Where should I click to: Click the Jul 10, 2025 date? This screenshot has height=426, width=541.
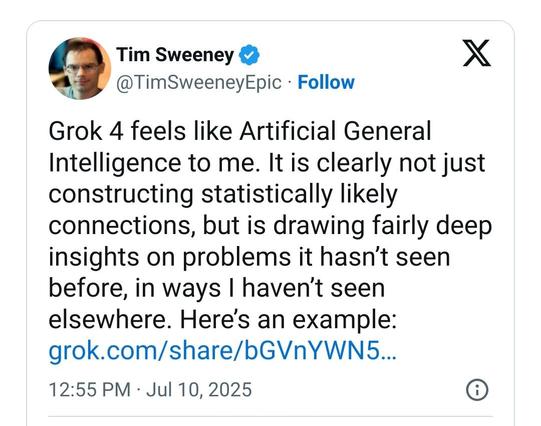199,390
